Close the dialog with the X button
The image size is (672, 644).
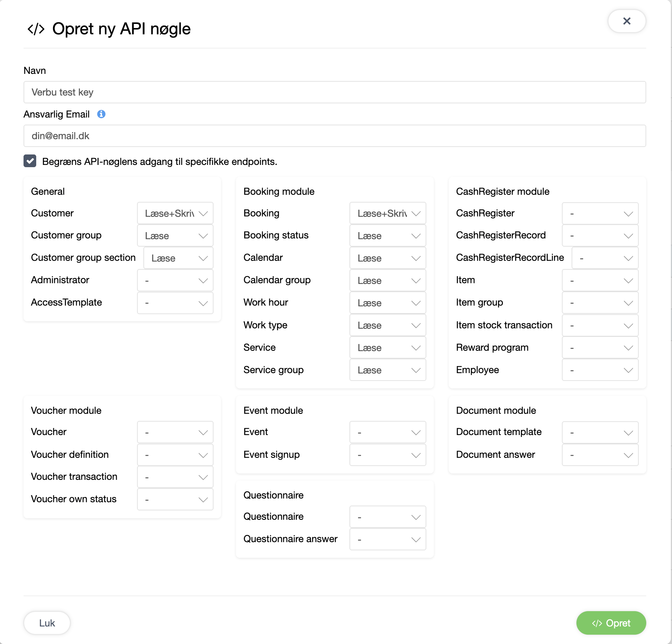pos(627,21)
